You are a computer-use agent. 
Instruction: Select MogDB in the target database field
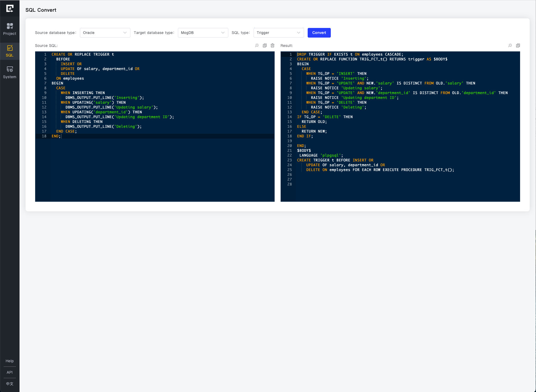coord(203,32)
